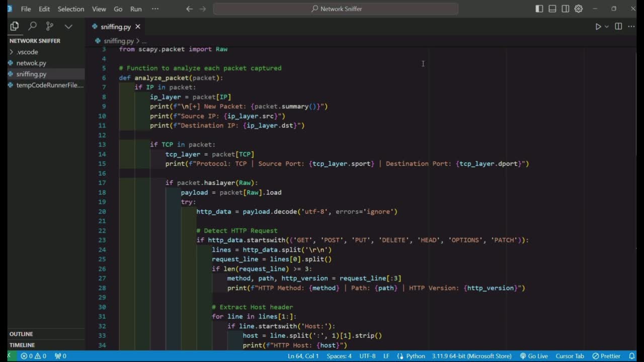The image size is (644, 362).
Task: Toggle the secondary side bar layout icon
Action: pos(566,9)
